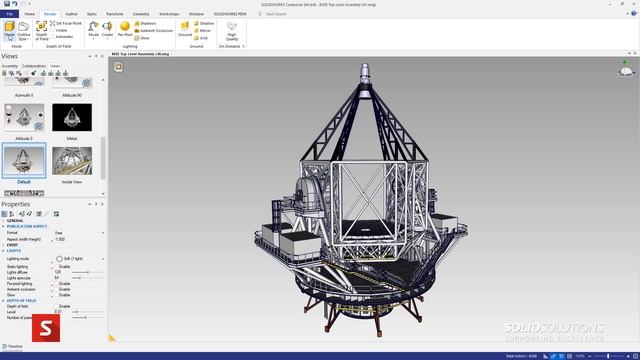
Task: Switch to the Assembly panel tab
Action: click(10, 66)
